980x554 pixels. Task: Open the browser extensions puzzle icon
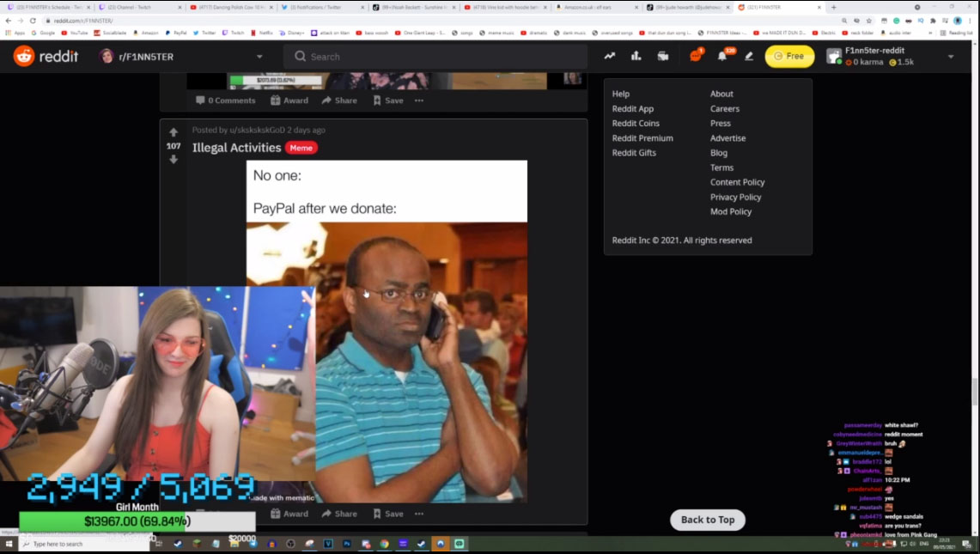click(933, 21)
